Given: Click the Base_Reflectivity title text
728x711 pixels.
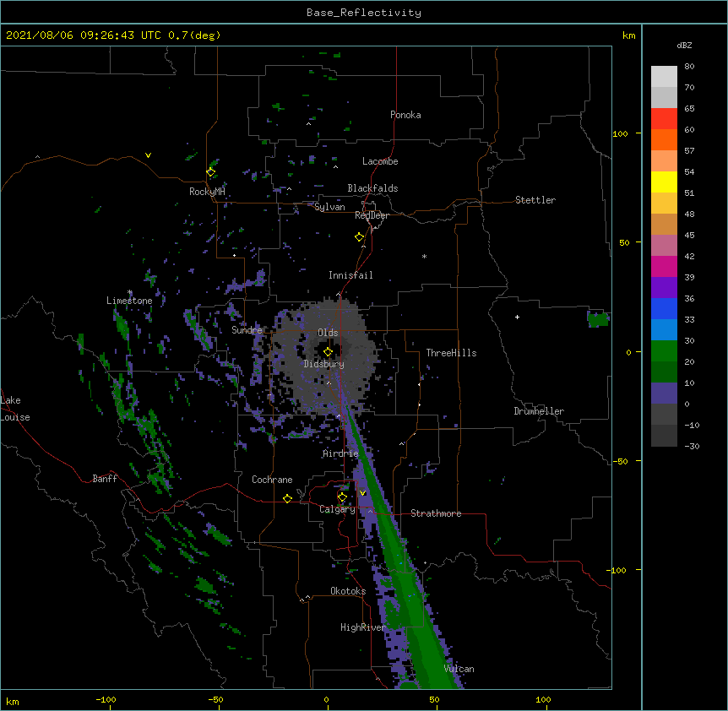Looking at the screenshot, I should click(x=364, y=13).
